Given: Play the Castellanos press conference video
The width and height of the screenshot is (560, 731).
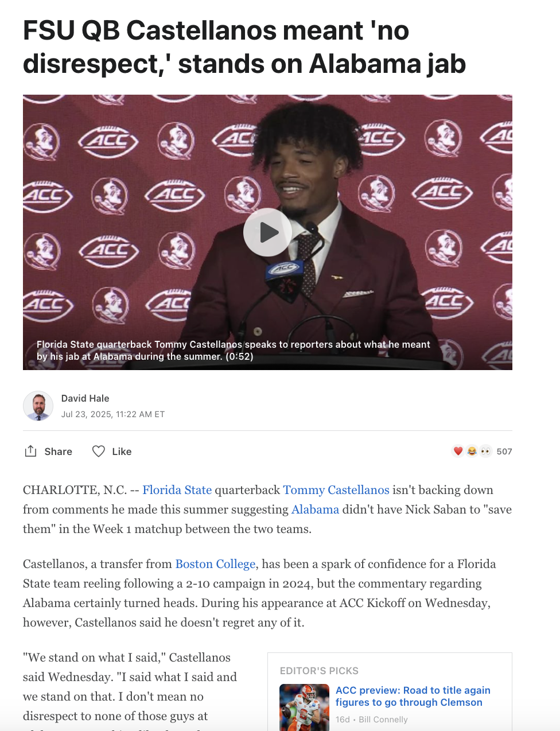Looking at the screenshot, I should tap(267, 232).
